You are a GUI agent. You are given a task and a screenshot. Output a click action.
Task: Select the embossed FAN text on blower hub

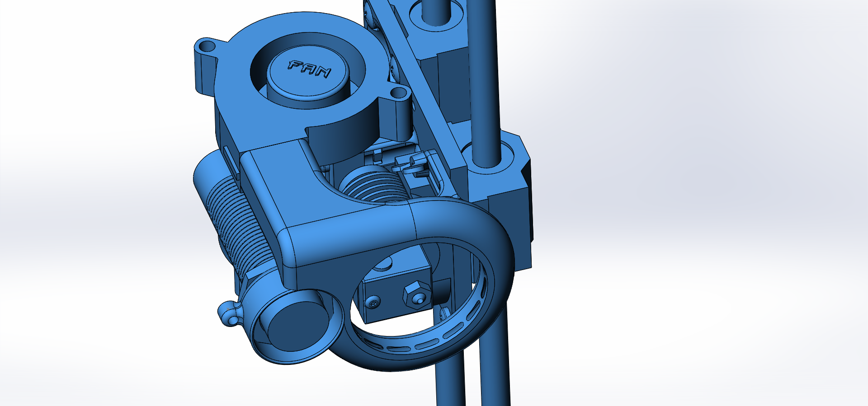tap(310, 69)
